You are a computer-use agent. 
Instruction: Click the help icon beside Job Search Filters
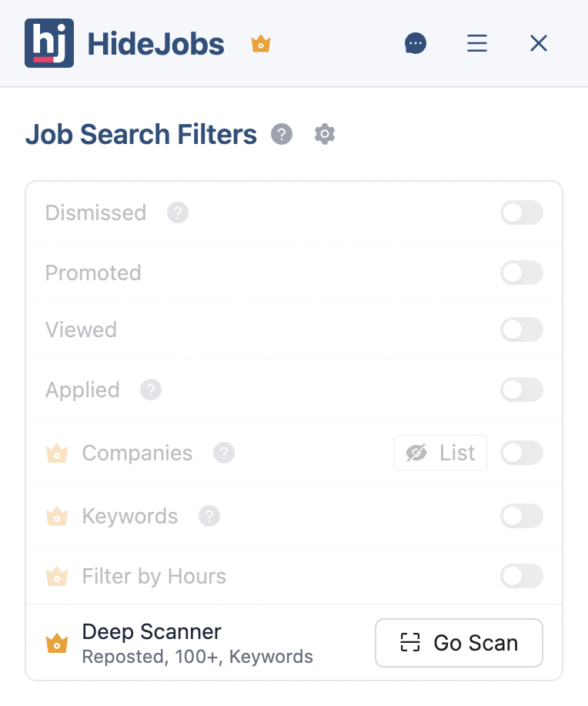point(282,134)
